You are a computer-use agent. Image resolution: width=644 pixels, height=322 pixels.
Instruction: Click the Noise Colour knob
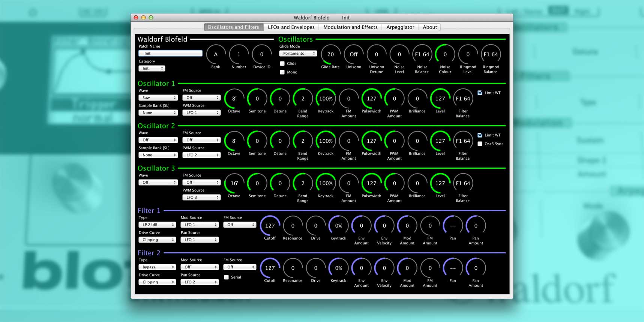pos(445,54)
